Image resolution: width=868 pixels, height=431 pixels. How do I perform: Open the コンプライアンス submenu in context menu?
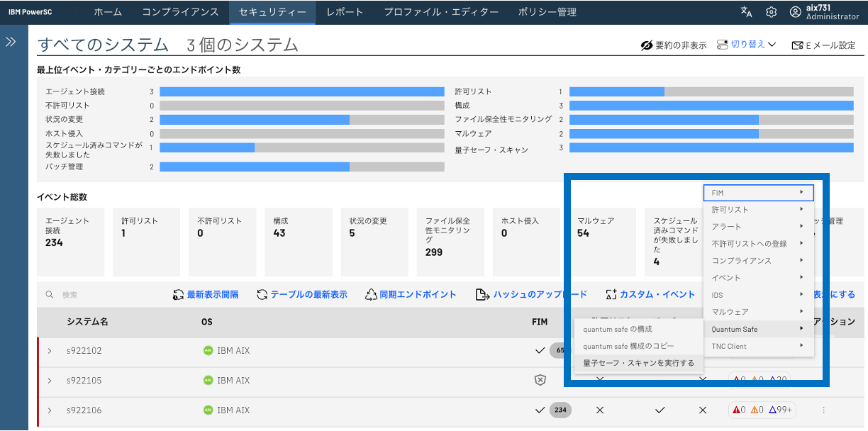[x=758, y=260]
